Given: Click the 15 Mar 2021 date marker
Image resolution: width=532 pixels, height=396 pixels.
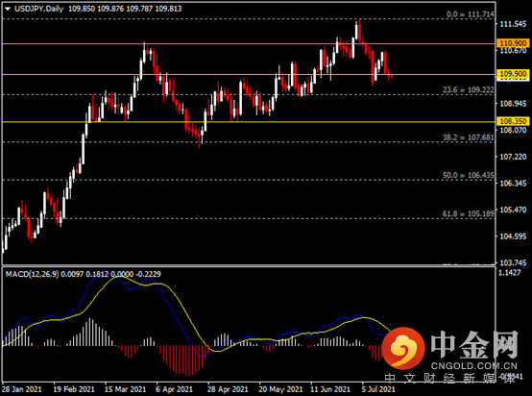Looking at the screenshot, I should [x=125, y=389].
